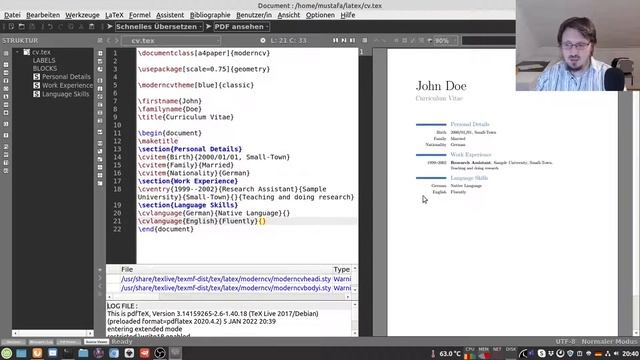Click the Undo toolbar icon
This screenshot has width=640, height=360.
click(x=51, y=27)
